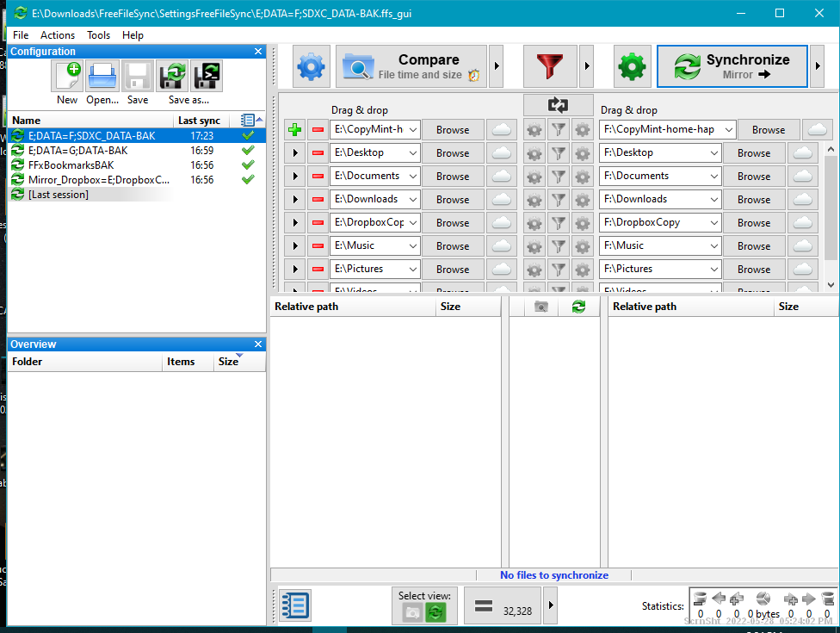Open the F:\CopyMint-home-hap path dropdown
This screenshot has width=840, height=633.
[729, 130]
